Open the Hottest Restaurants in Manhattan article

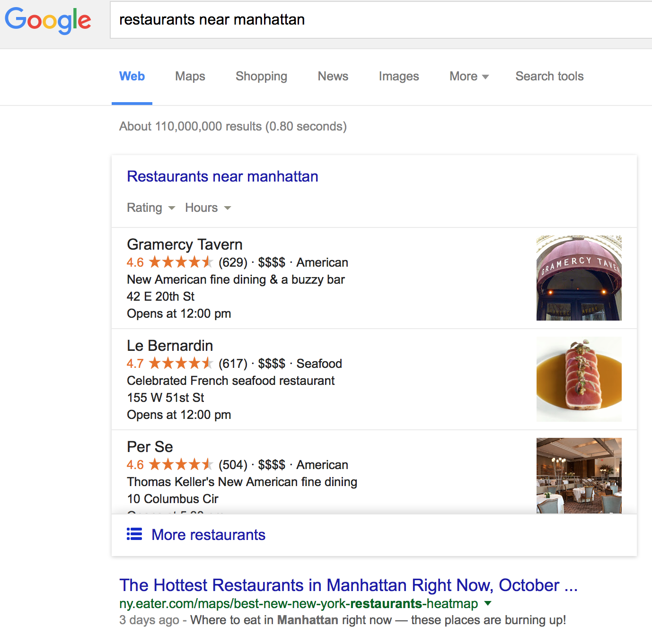[x=349, y=585]
